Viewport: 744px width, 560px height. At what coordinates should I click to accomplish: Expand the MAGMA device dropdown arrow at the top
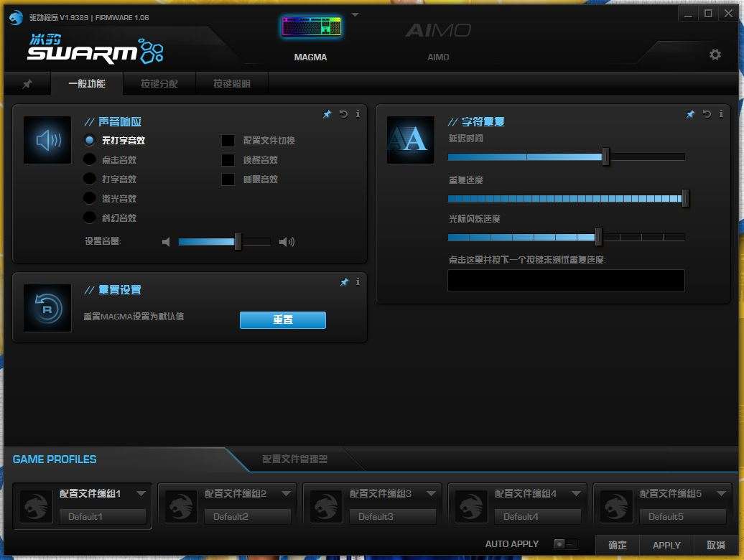coord(355,13)
